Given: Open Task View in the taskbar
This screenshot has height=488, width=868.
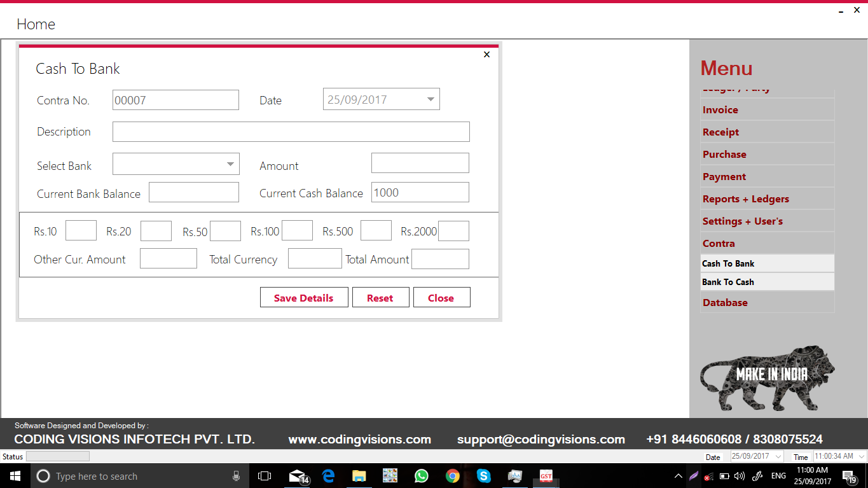Looking at the screenshot, I should pyautogui.click(x=265, y=476).
